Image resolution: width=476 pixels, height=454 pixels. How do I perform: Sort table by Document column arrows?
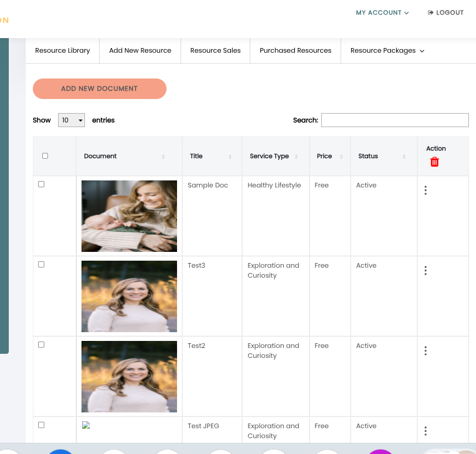[x=163, y=156]
